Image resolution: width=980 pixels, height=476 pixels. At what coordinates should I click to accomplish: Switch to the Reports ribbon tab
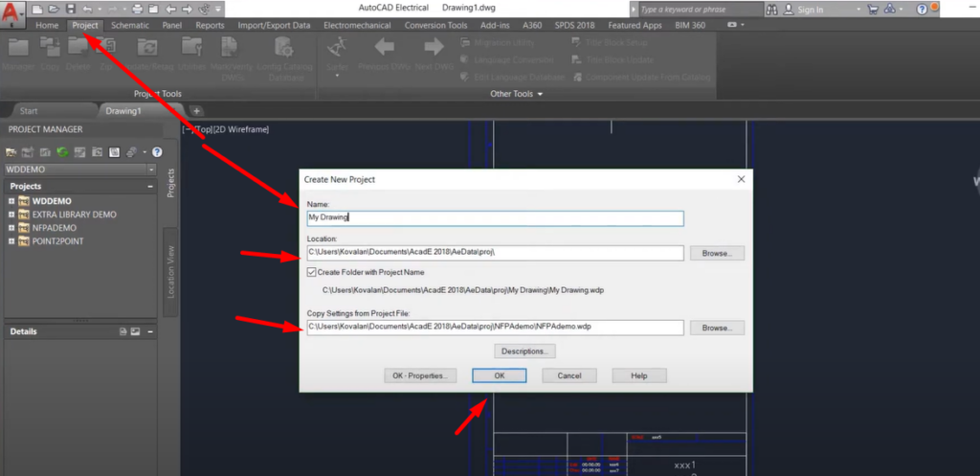pos(210,26)
